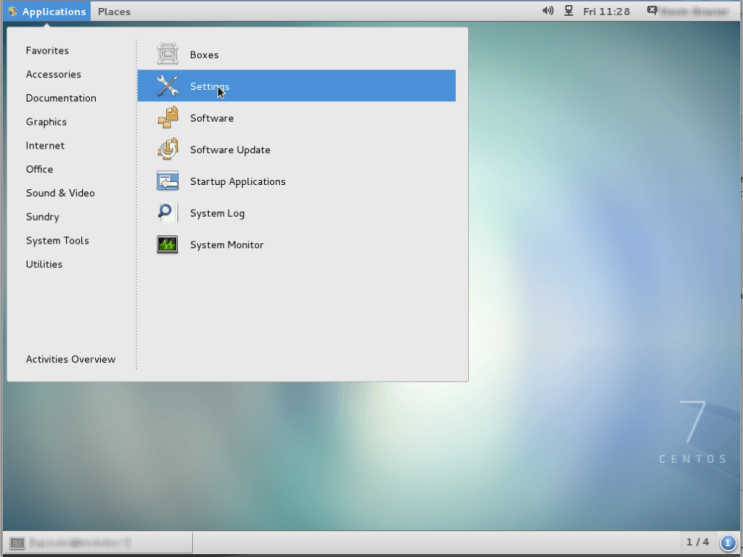Select the Internet category

pyautogui.click(x=45, y=146)
